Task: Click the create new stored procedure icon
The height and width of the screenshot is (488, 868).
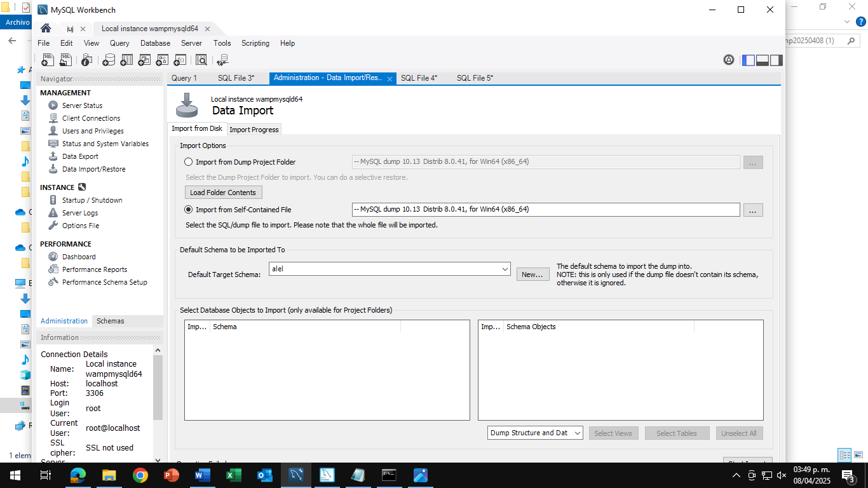Action: [162, 60]
